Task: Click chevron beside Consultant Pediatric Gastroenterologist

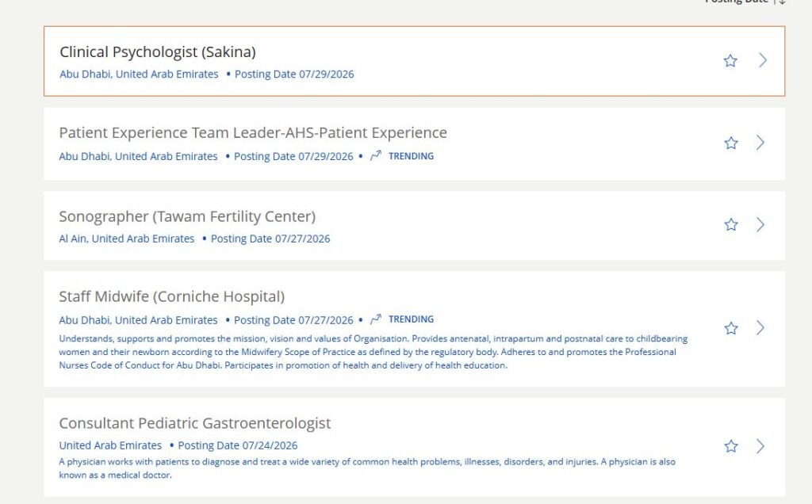Action: pyautogui.click(x=760, y=446)
